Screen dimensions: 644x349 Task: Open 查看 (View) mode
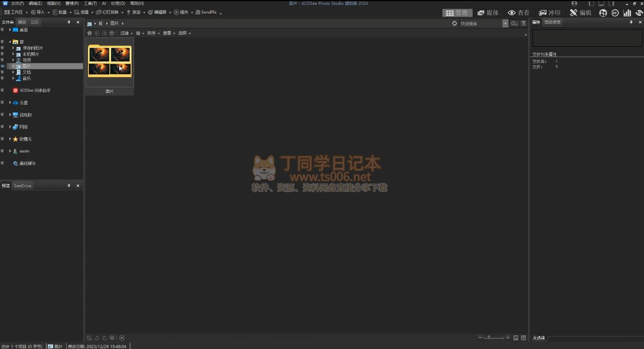(518, 12)
